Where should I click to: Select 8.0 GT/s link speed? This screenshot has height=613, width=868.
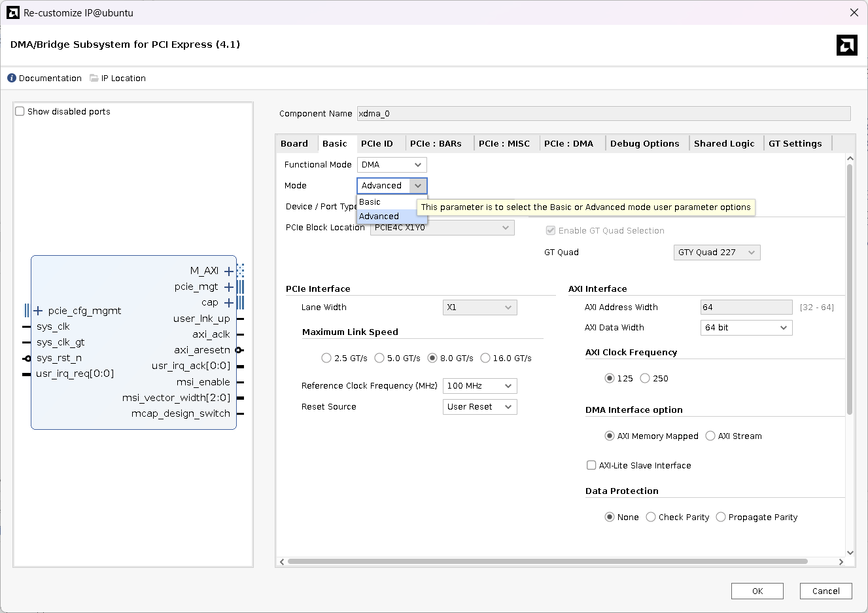[432, 358]
